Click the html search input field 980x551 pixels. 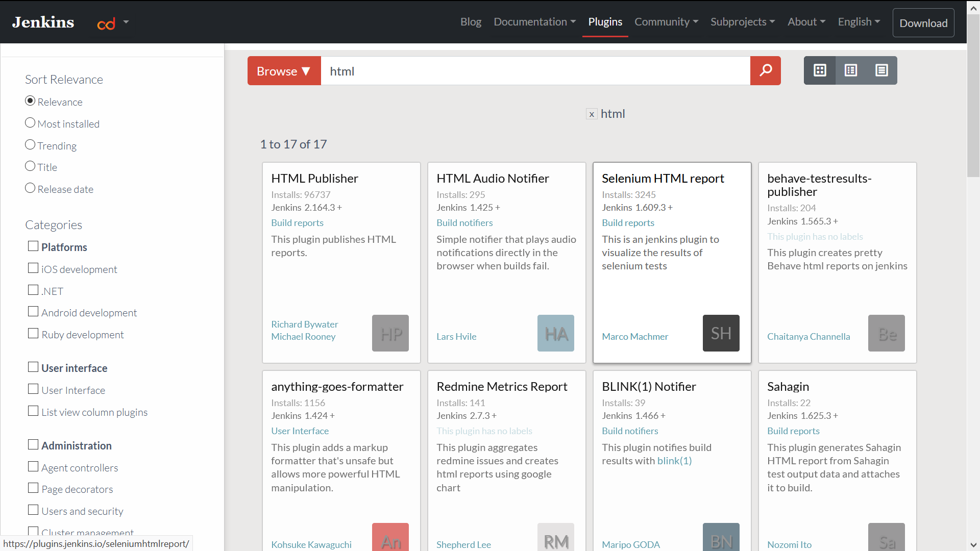(535, 70)
